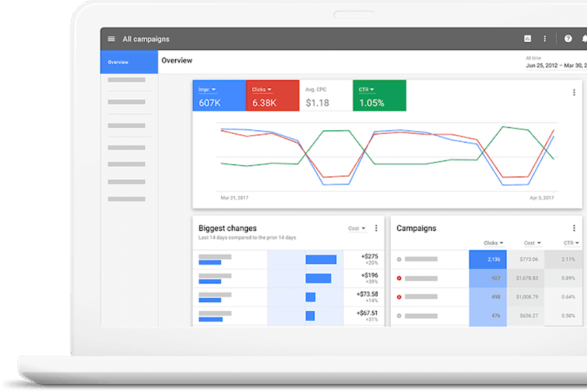Image resolution: width=587 pixels, height=392 pixels.
Task: Click the Apr 3, 2017 axis label
Action: point(542,198)
